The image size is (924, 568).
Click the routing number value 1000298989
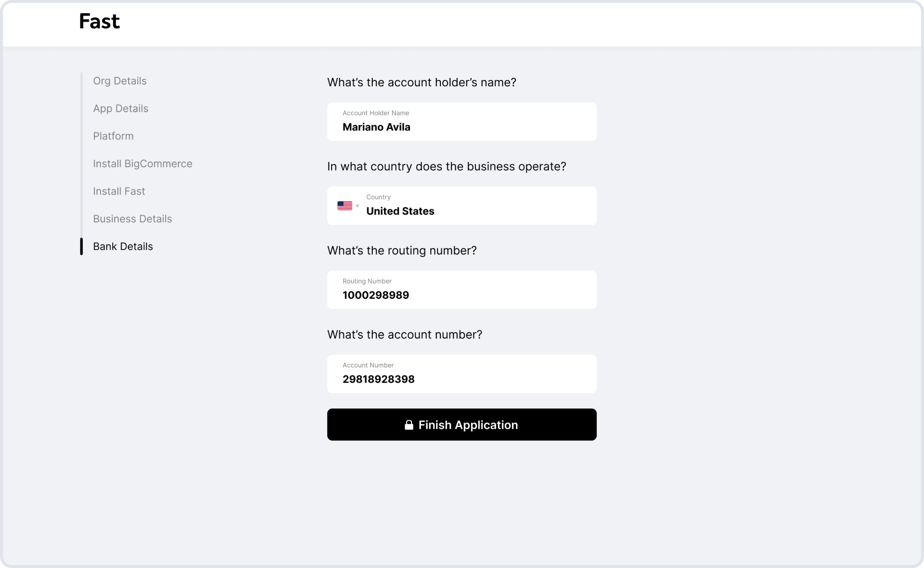coord(376,295)
